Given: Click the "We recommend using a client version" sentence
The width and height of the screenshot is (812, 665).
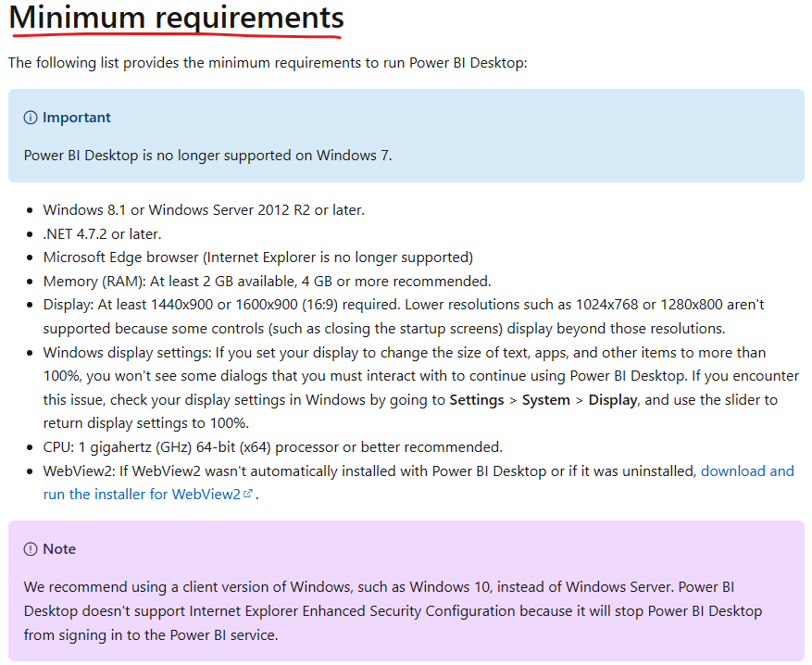Looking at the screenshot, I should [x=349, y=587].
